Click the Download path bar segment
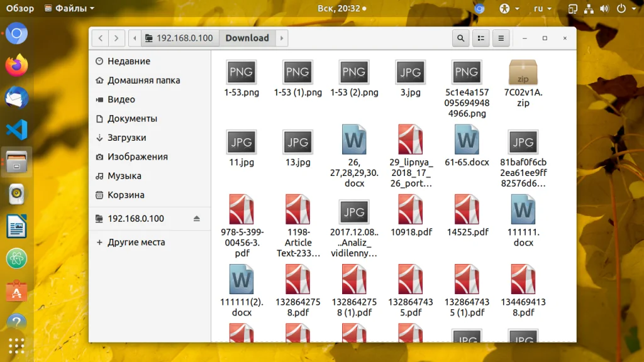 (247, 38)
